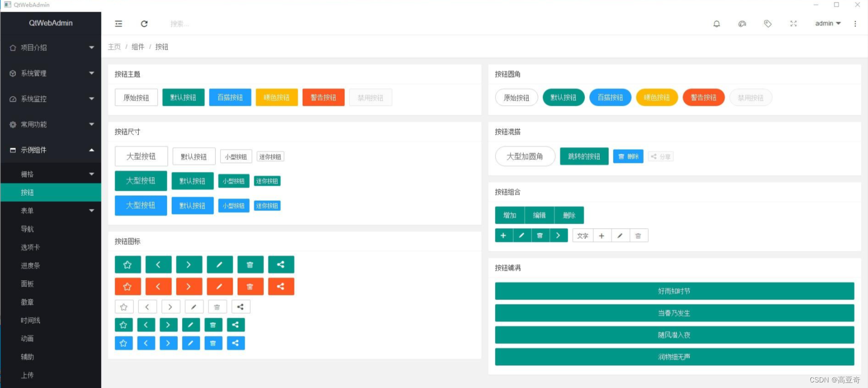Click the blue 删除 button with trash icon
868x388 pixels.
628,156
